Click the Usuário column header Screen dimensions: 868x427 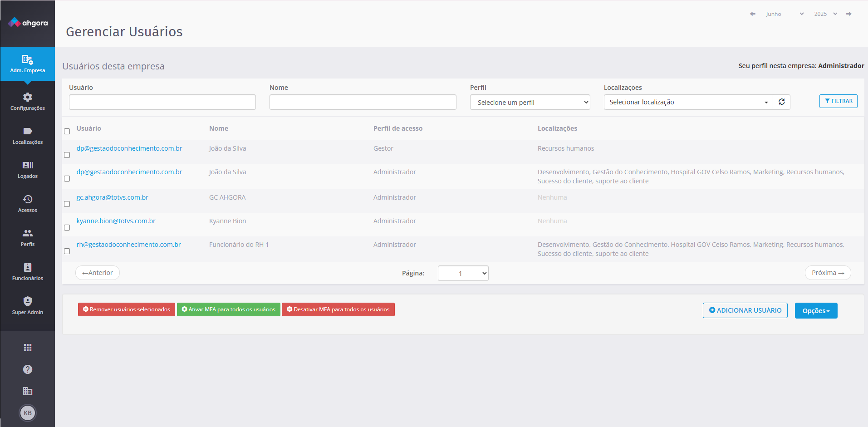click(89, 128)
